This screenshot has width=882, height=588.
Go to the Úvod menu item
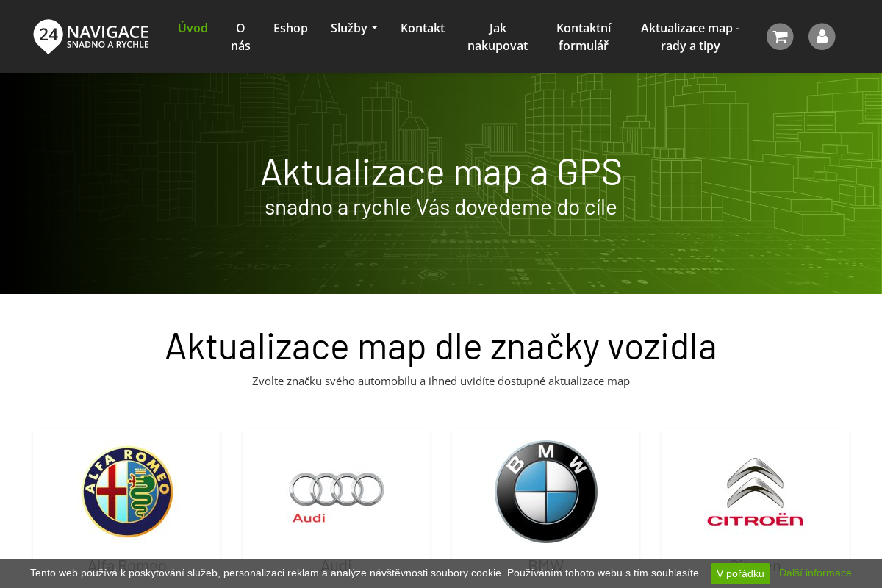[193, 28]
